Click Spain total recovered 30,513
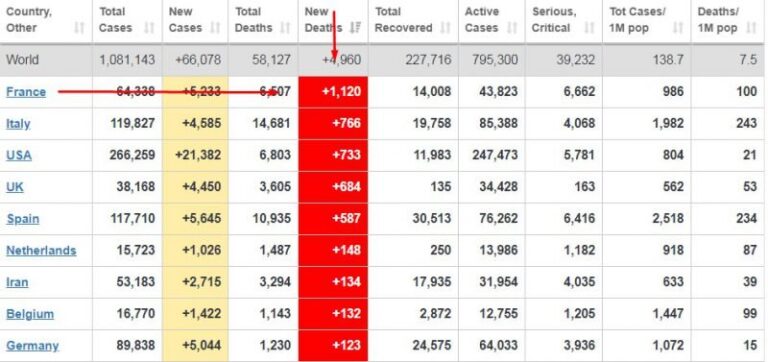 432,219
